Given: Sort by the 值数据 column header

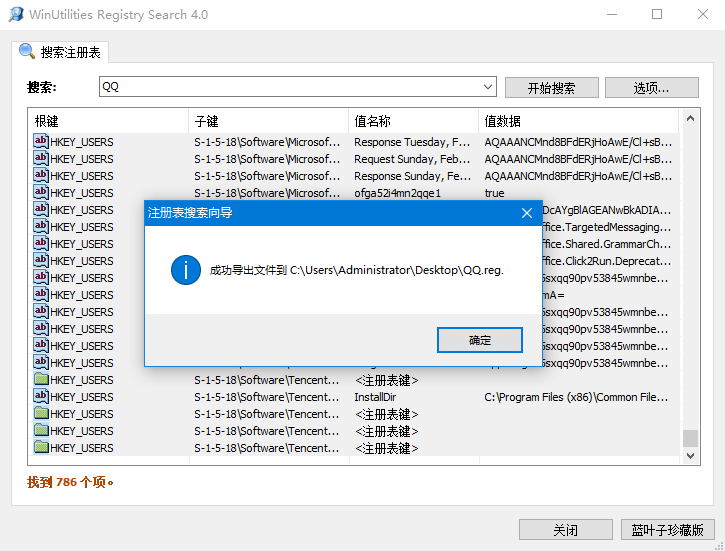Looking at the screenshot, I should click(578, 121).
